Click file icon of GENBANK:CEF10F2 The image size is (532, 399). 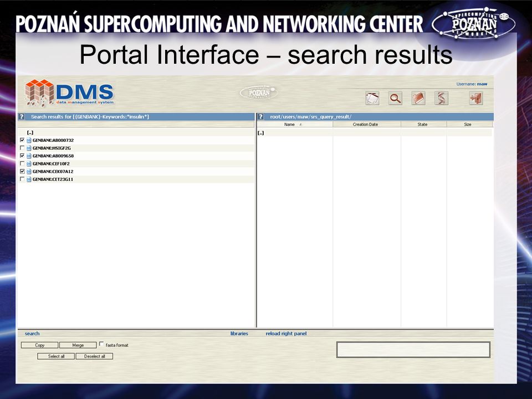pos(29,163)
